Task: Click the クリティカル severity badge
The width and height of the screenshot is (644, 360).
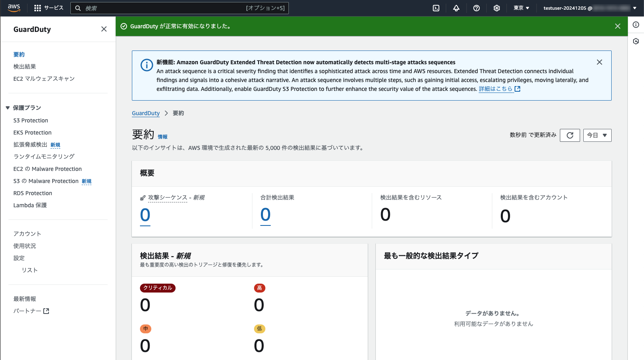Action: [158, 288]
